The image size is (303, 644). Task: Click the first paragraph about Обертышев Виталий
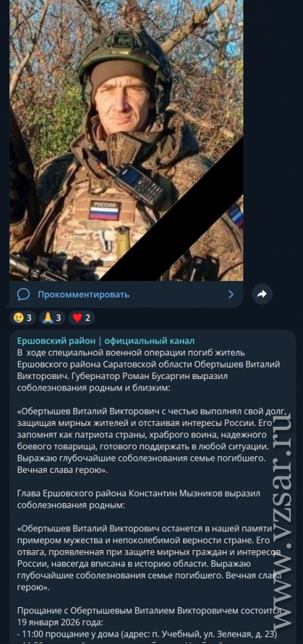coord(148,370)
